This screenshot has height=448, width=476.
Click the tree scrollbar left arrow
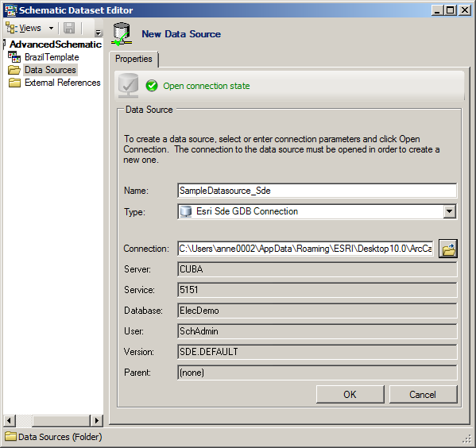[10, 421]
